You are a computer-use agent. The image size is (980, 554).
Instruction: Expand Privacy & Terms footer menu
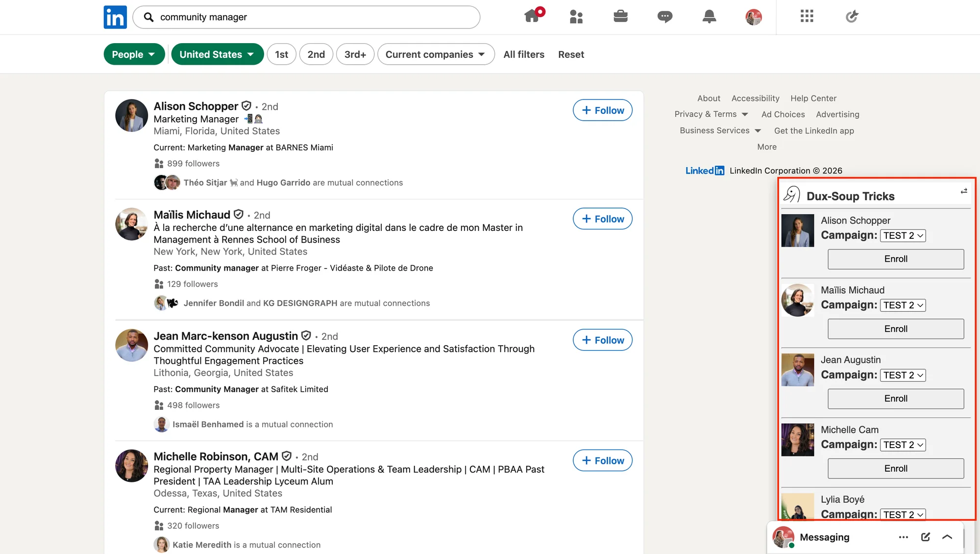711,114
